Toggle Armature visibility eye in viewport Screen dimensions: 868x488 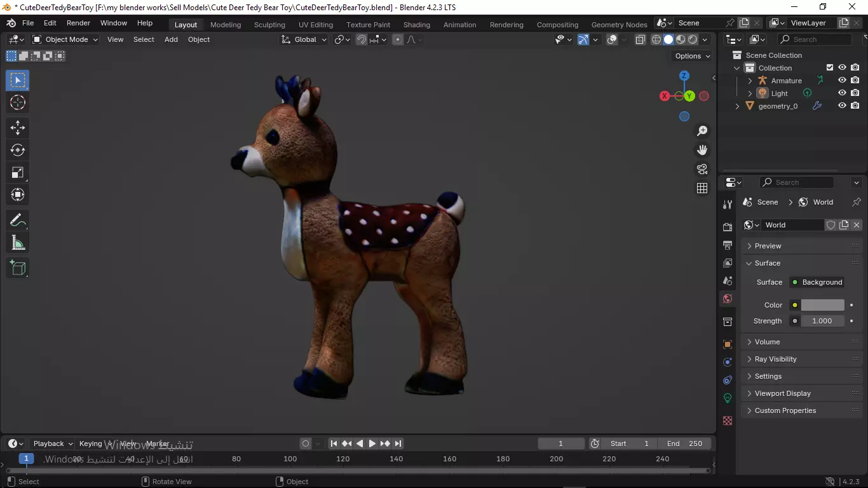(842, 80)
